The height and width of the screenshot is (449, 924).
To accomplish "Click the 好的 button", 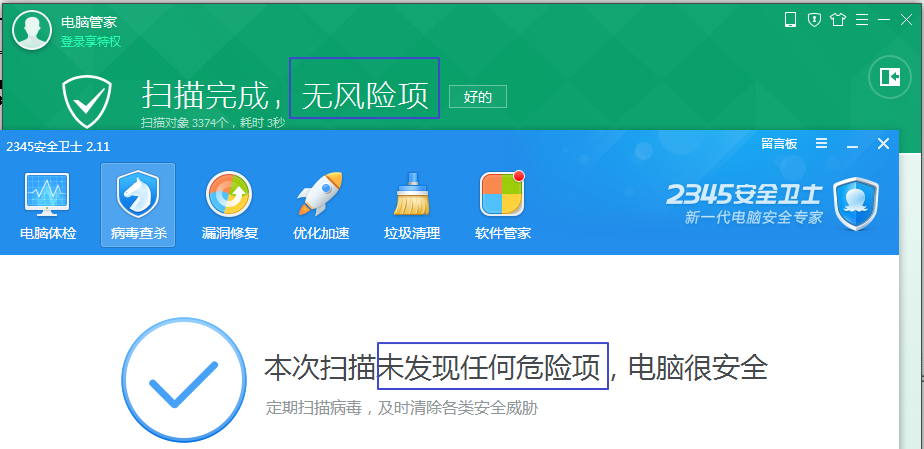I will point(478,97).
